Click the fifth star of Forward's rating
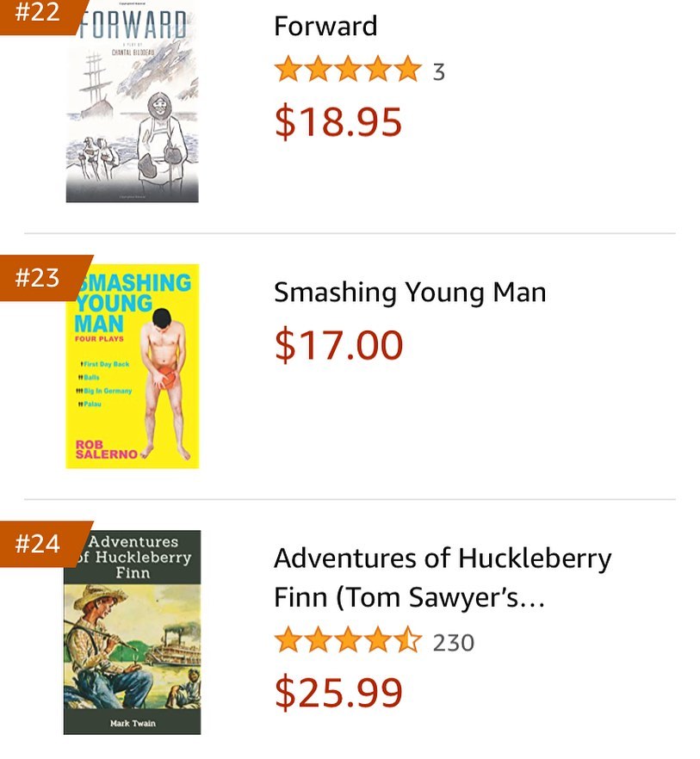Viewport: 700px width, 759px height. tap(407, 71)
